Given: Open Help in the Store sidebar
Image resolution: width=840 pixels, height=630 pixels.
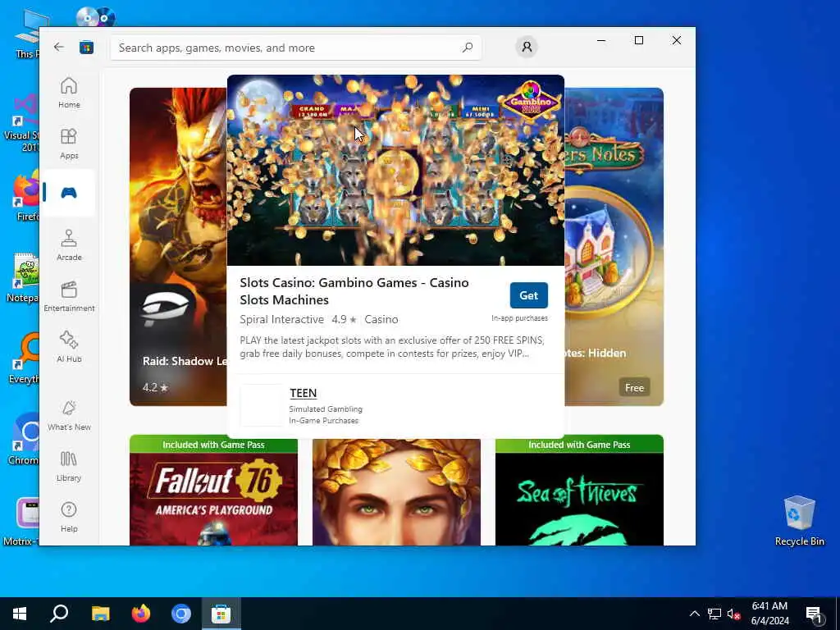Looking at the screenshot, I should (x=69, y=517).
